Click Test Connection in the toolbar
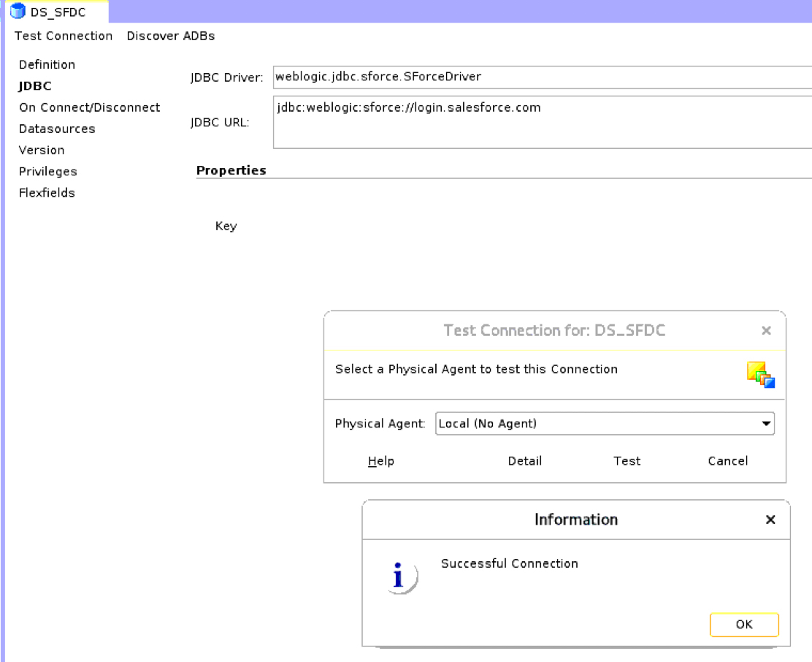The width and height of the screenshot is (812, 662). pyautogui.click(x=64, y=36)
